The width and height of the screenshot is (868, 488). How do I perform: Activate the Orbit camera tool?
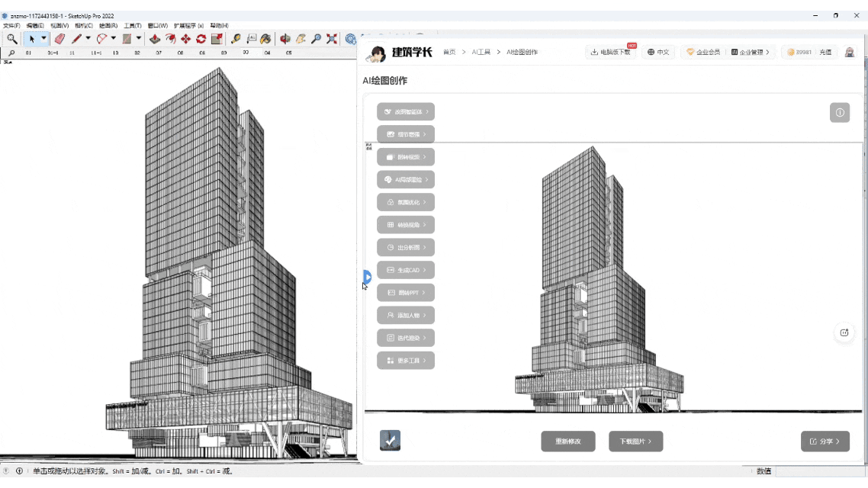285,39
